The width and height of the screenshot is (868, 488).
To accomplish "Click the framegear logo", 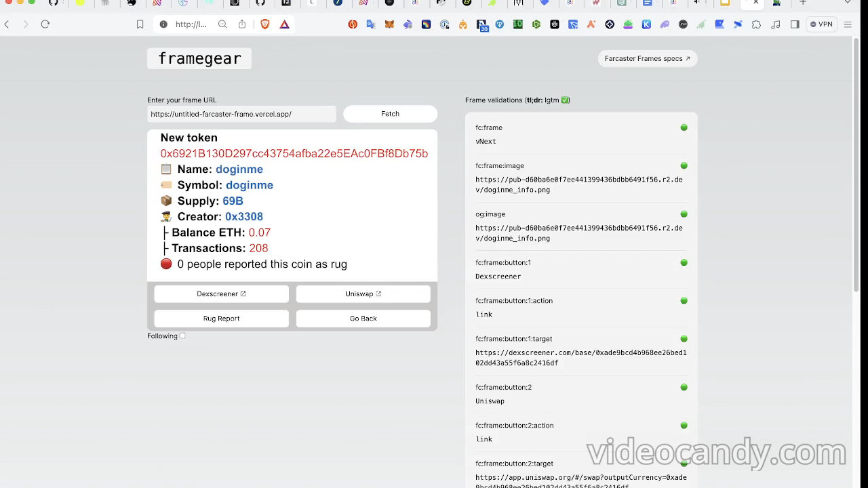I will 199,59.
